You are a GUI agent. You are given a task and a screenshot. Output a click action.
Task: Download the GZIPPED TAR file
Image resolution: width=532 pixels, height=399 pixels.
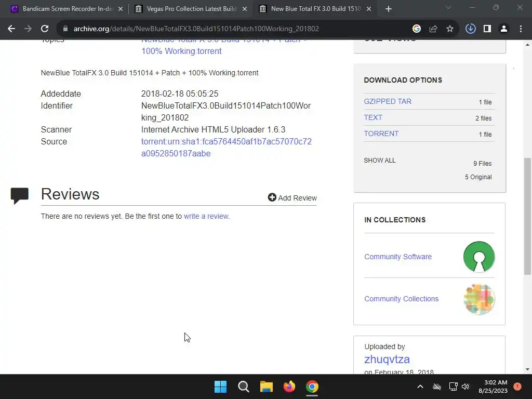tap(388, 101)
